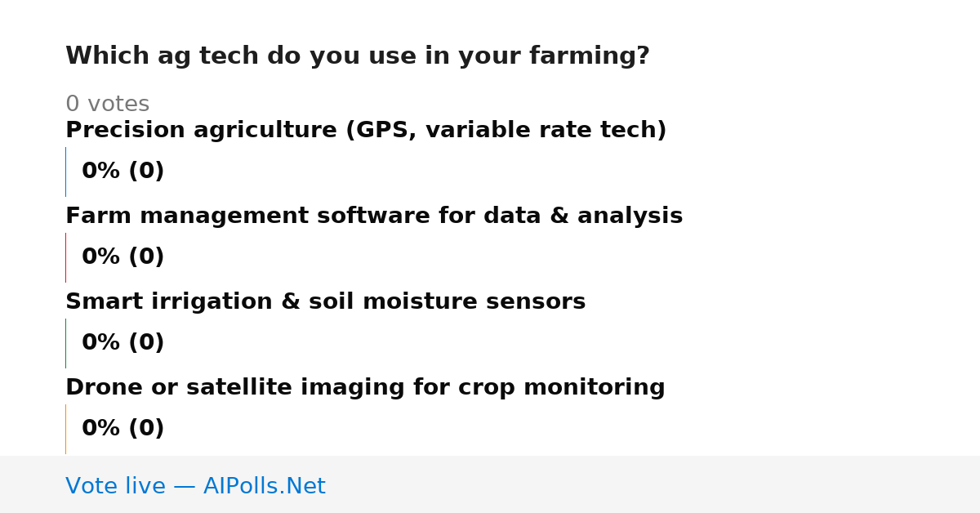Select the Precision agriculture option label
The image size is (980, 513).
366,131
